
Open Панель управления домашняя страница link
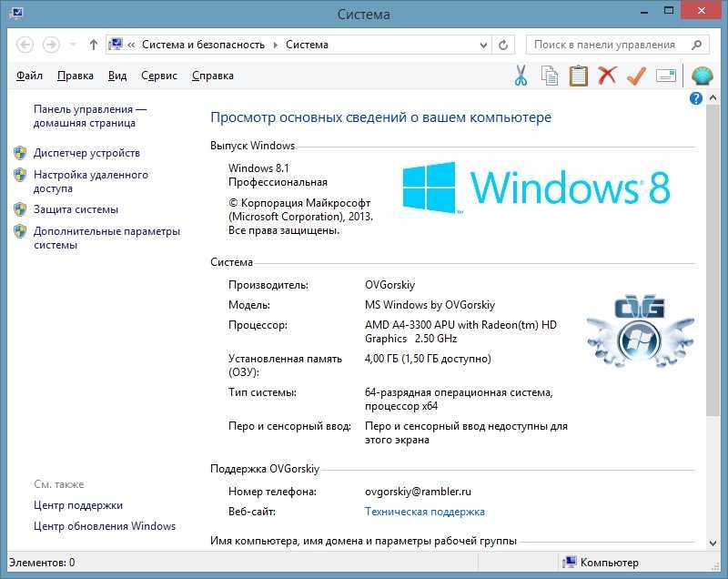pos(90,117)
